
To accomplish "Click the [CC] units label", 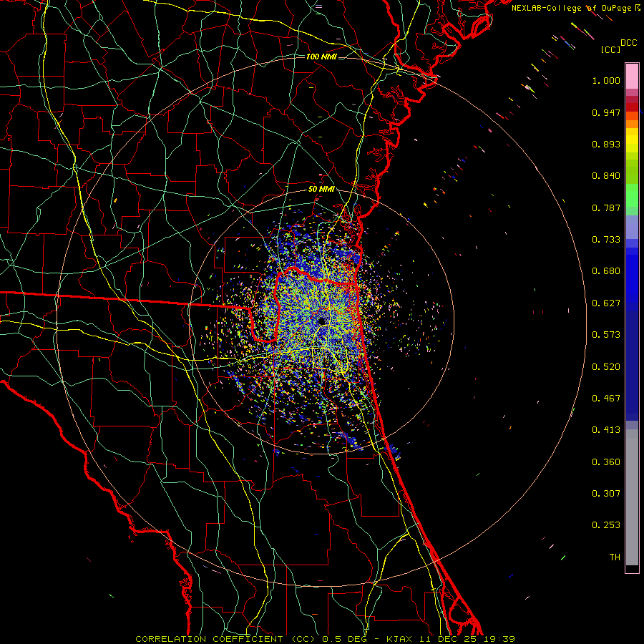I will [611, 49].
